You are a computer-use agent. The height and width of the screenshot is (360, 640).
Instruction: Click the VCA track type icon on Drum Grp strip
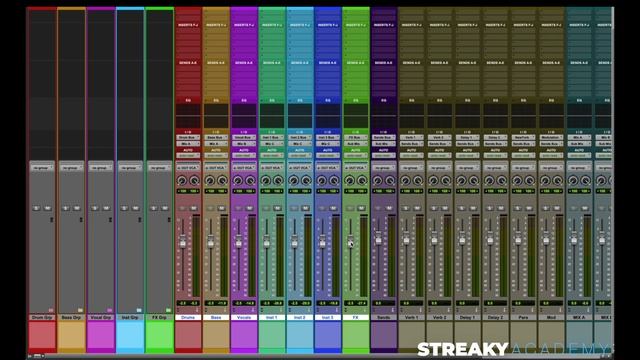51,310
